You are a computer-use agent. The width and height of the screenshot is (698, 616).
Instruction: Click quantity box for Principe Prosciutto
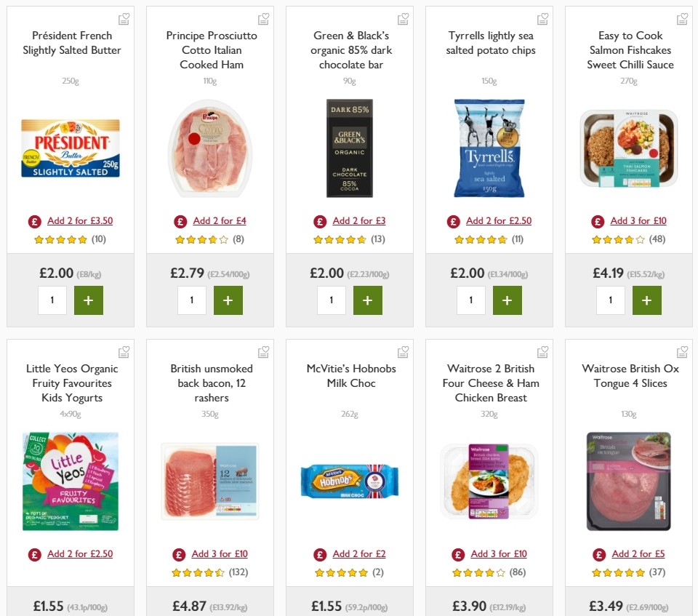point(192,300)
